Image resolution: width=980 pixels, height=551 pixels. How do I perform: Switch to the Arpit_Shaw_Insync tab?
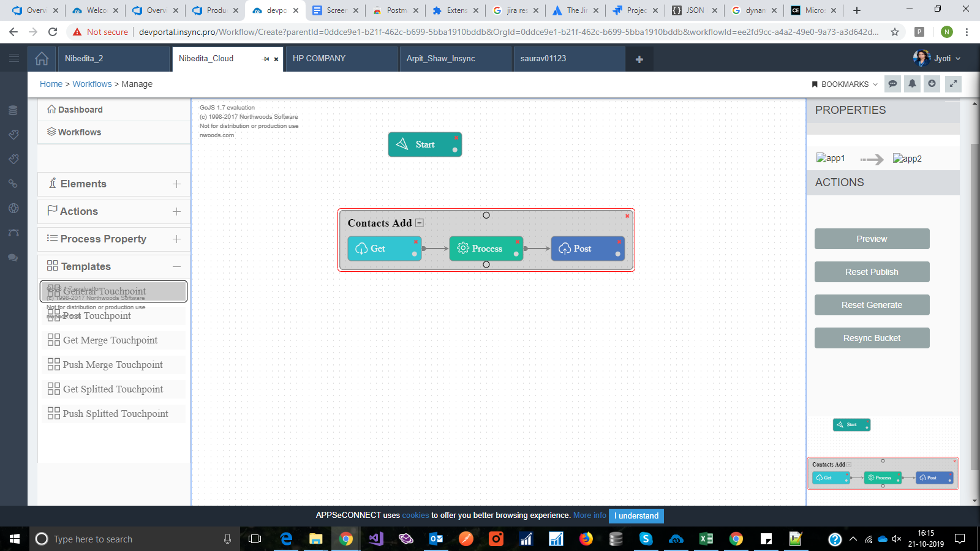(x=441, y=59)
